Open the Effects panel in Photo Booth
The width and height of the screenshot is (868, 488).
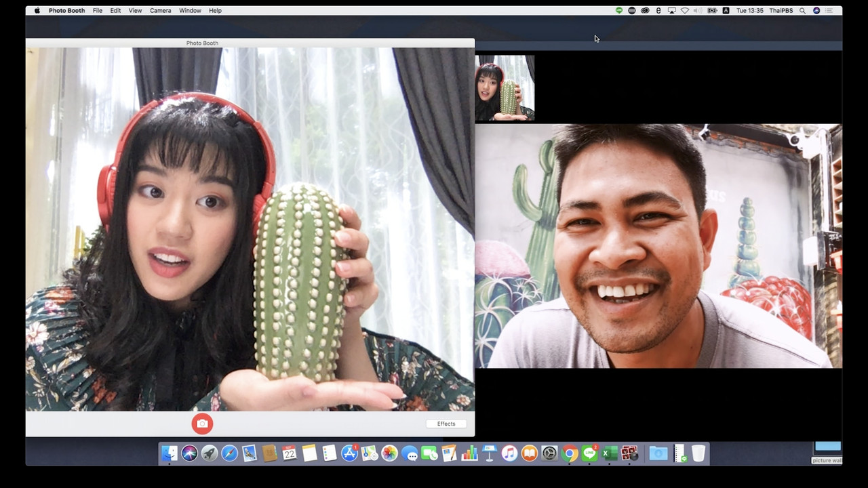[x=446, y=424]
